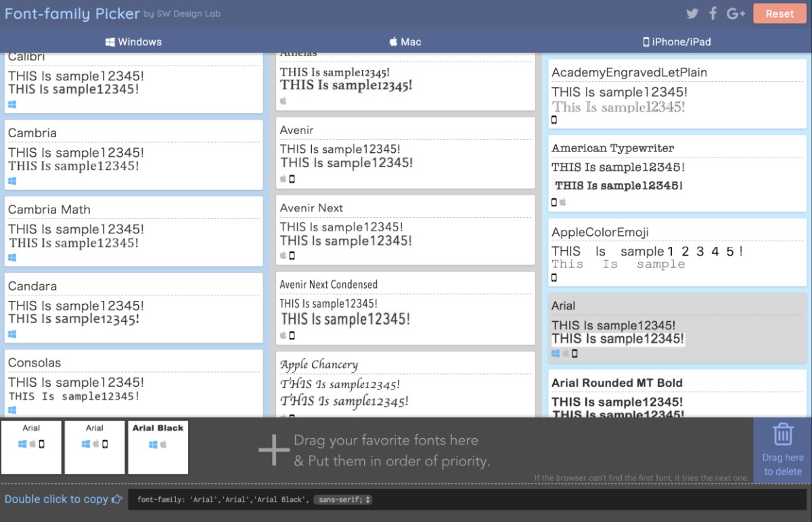The width and height of the screenshot is (812, 522).
Task: Select the first Arial tile in tray
Action: pos(31,447)
